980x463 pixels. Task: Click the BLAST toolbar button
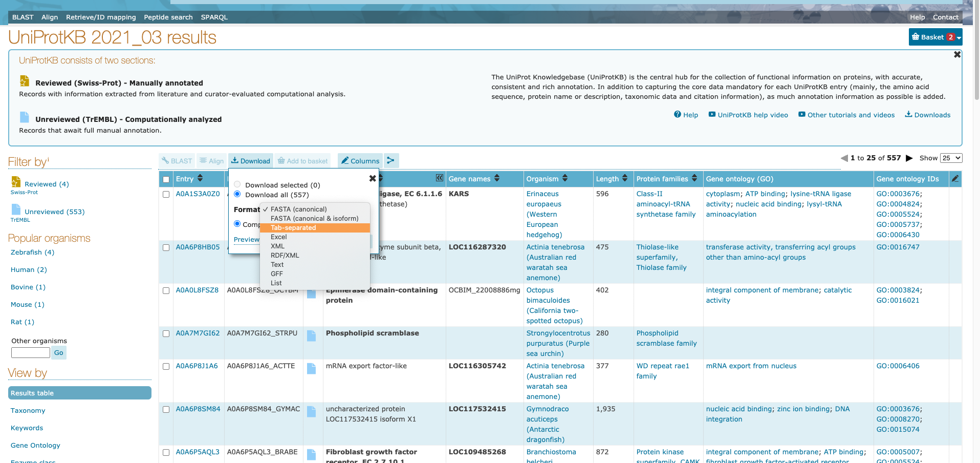tap(177, 161)
